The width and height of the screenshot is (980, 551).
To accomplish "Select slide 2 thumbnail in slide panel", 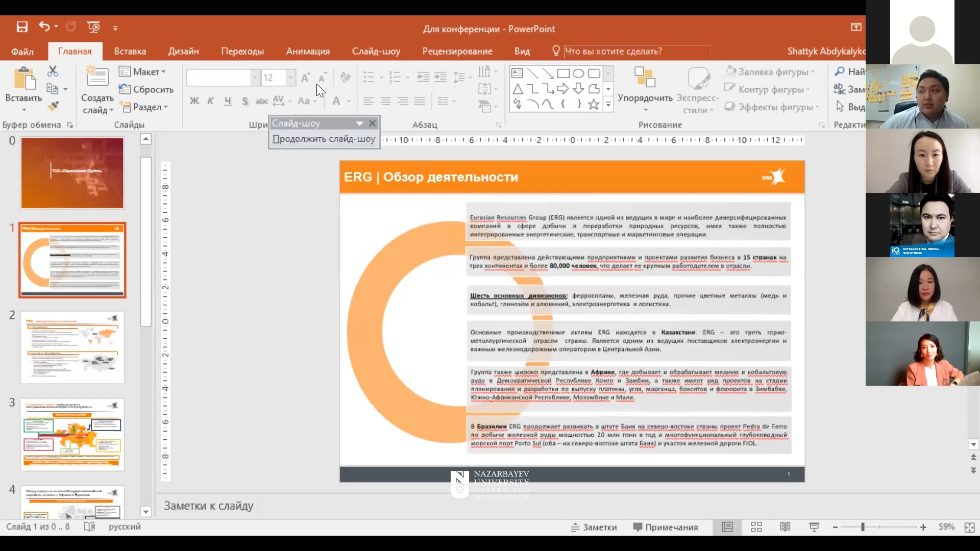I will tap(72, 347).
